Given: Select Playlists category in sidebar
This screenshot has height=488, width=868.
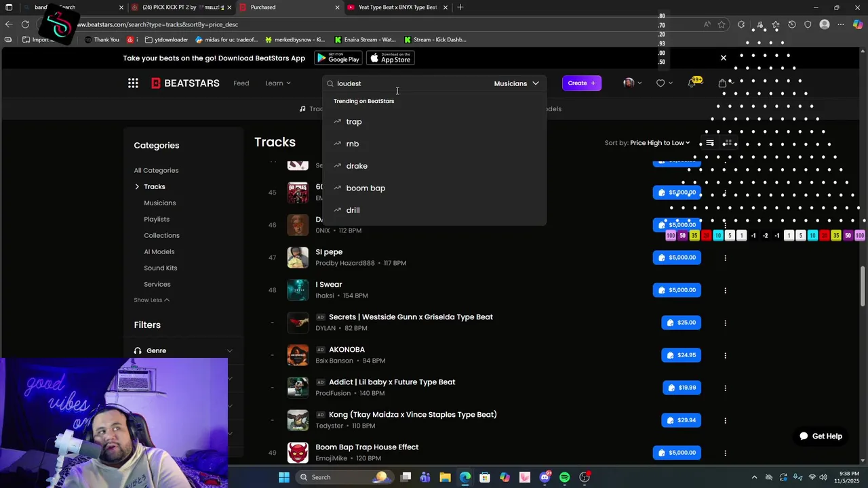Looking at the screenshot, I should [x=157, y=220].
